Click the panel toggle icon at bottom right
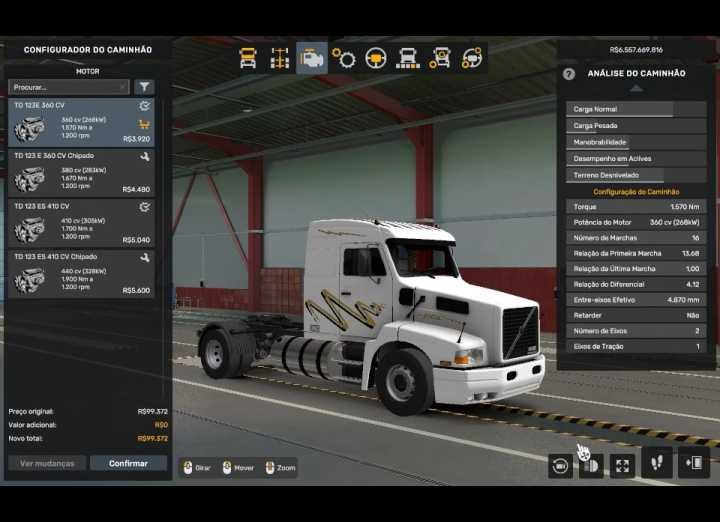Image resolution: width=720 pixels, height=522 pixels. [694, 463]
